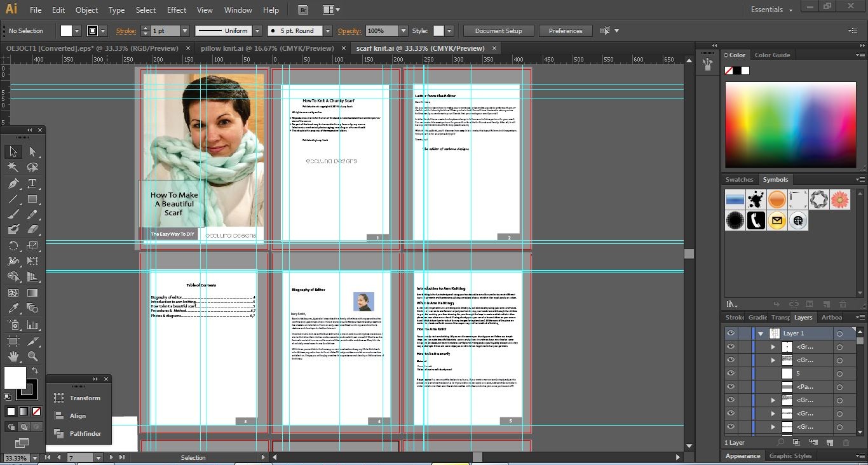Toggle visibility of the layer named 5

731,374
